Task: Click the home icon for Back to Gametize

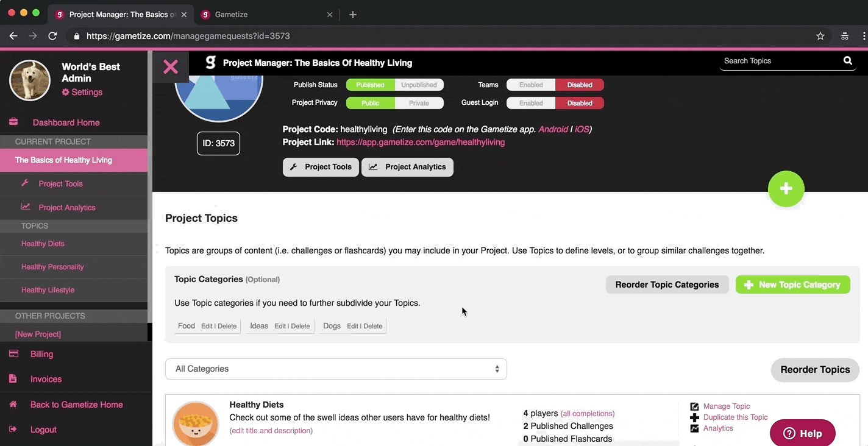Action: tap(13, 404)
